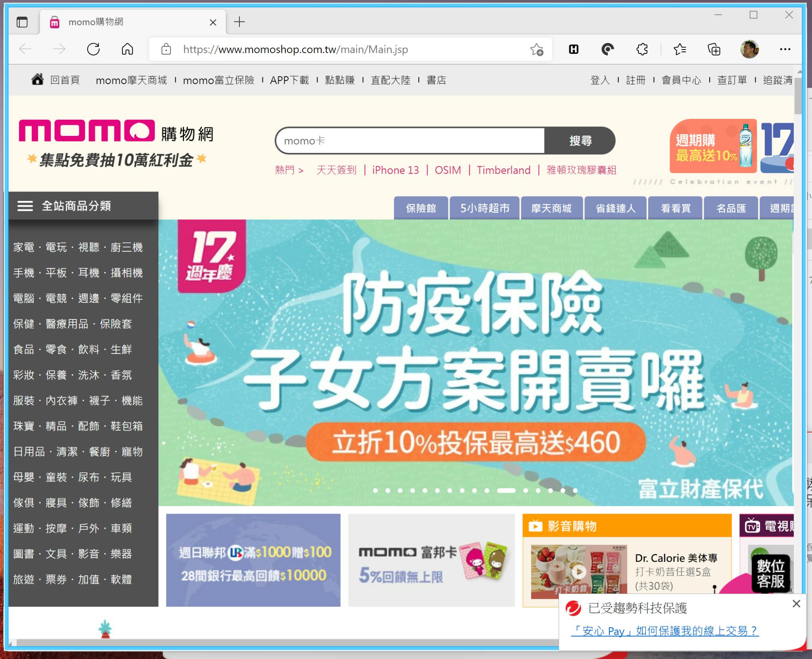Click the iPhone 13 hot keyword
812x659 pixels.
[x=395, y=170]
